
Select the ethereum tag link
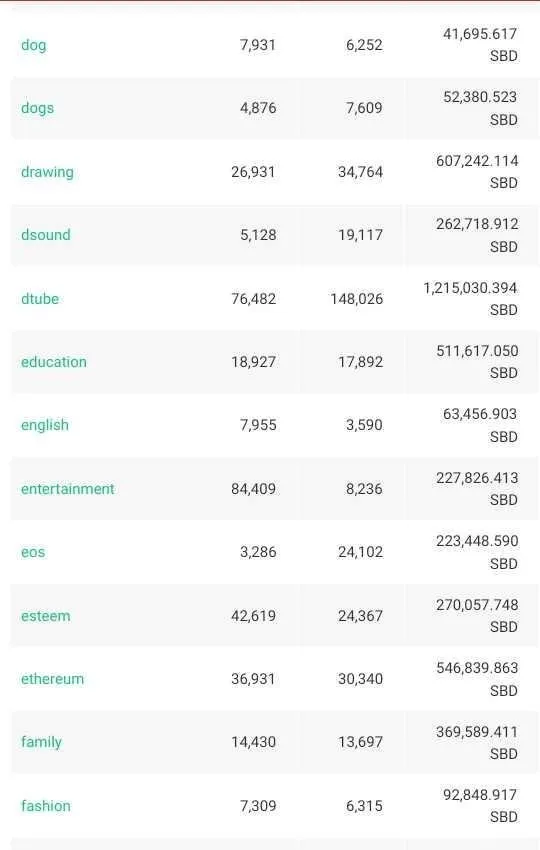(53, 679)
